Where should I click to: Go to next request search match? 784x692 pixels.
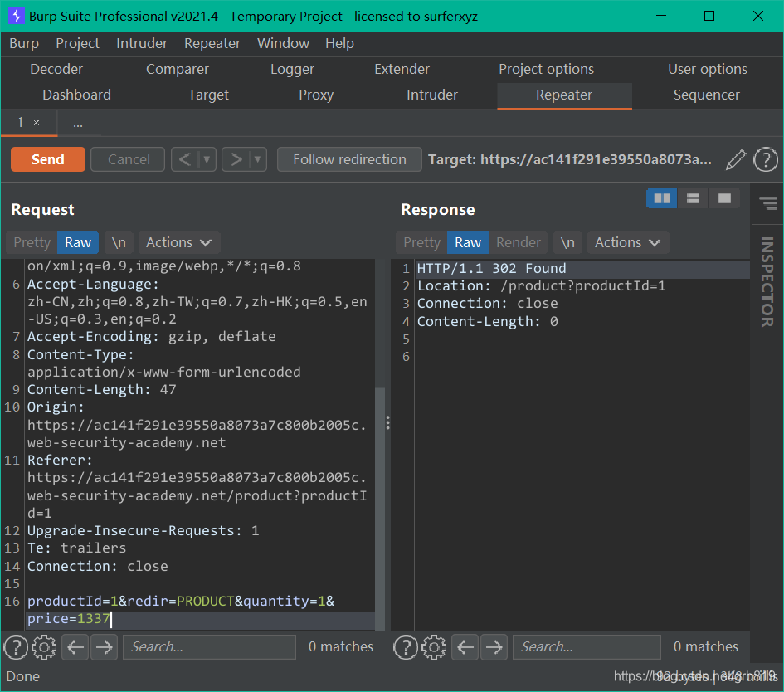(x=104, y=647)
